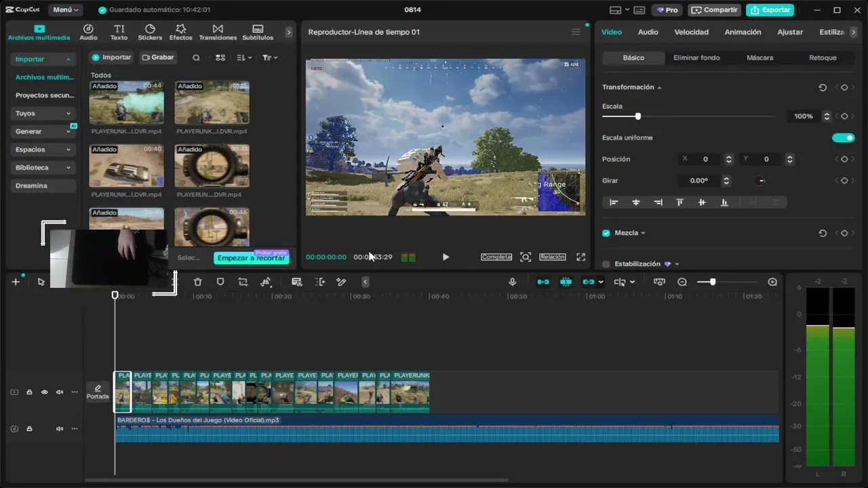The height and width of the screenshot is (488, 868).
Task: Click the search icon in media panel
Action: point(196,58)
